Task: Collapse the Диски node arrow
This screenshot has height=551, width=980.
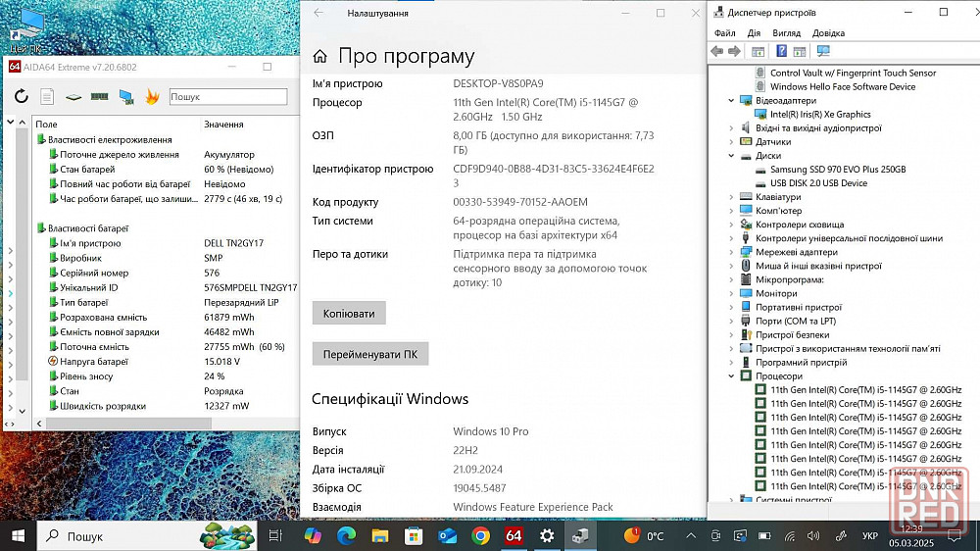Action: (731, 155)
